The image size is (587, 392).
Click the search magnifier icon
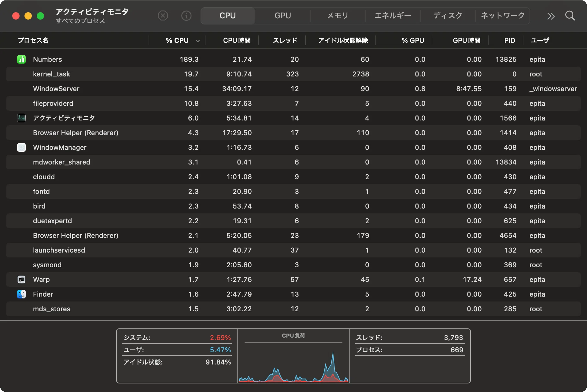pos(570,16)
